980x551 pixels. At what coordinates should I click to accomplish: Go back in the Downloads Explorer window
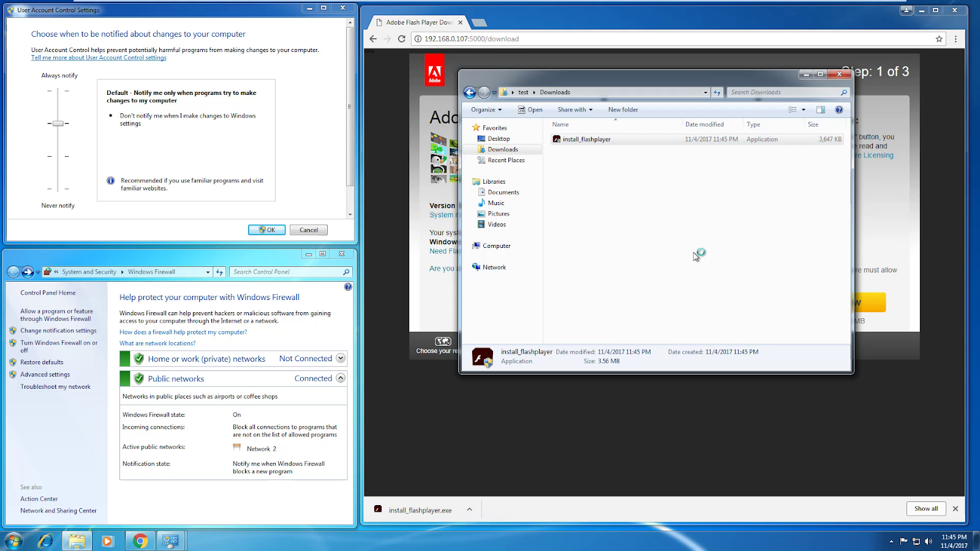point(470,92)
